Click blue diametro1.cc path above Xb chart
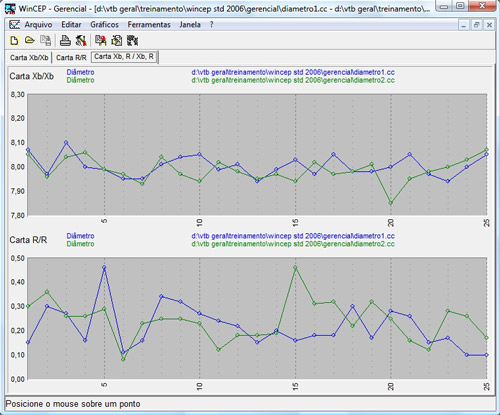Screen dimensions: 500x415 point(293,72)
